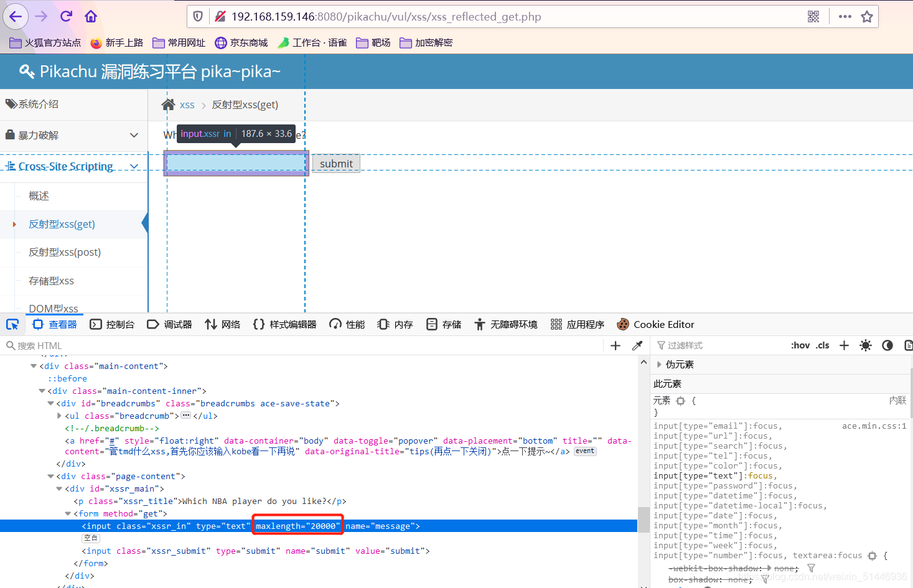Image resolution: width=913 pixels, height=588 pixels.
Task: Toggle the .cls class panel
Action: pyautogui.click(x=823, y=345)
